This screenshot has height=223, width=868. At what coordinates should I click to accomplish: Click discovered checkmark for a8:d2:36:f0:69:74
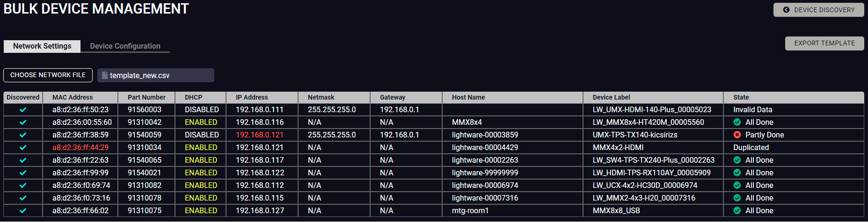click(x=23, y=186)
